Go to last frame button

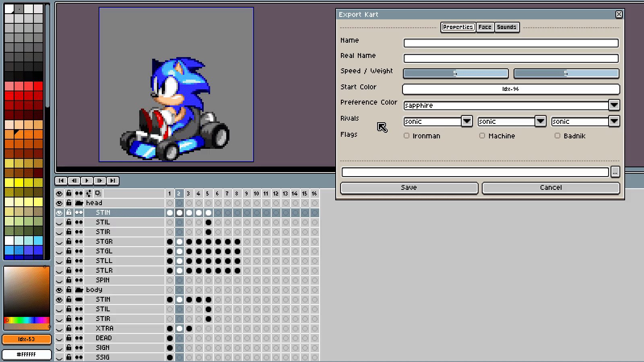[112, 181]
